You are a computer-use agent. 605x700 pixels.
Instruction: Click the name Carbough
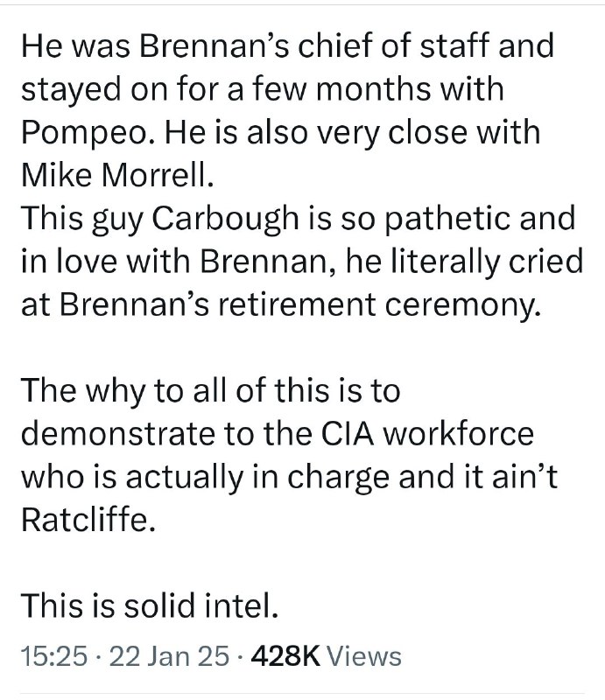pos(226,219)
